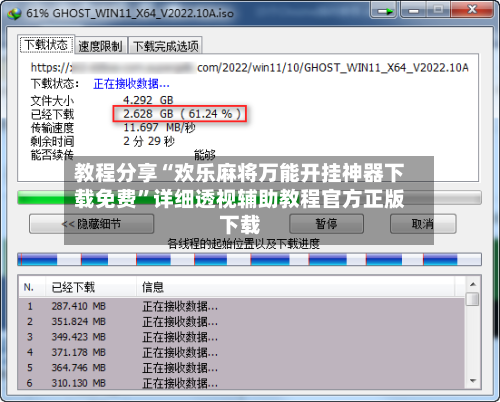Click the << 隐藏细节 button
This screenshot has height=402, width=500.
tap(92, 224)
